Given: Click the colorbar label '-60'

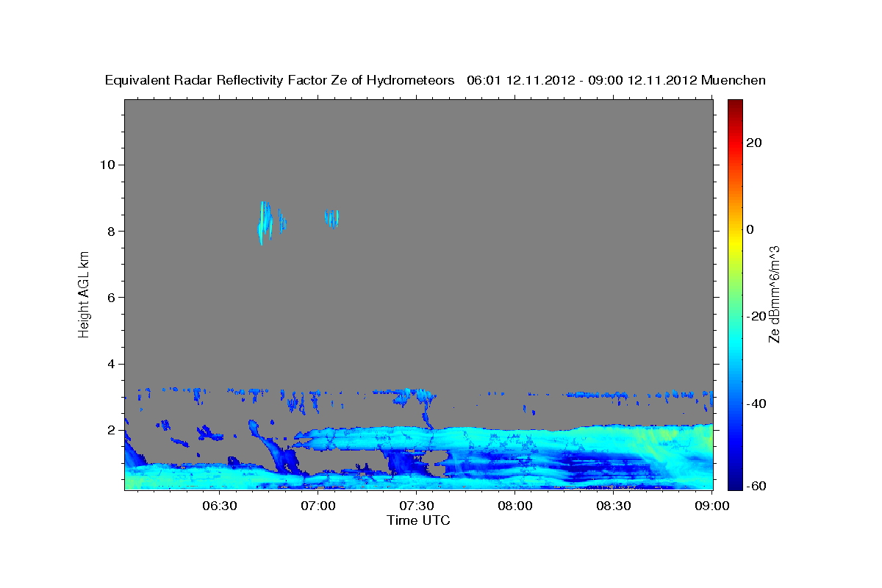Looking at the screenshot, I should point(757,486).
